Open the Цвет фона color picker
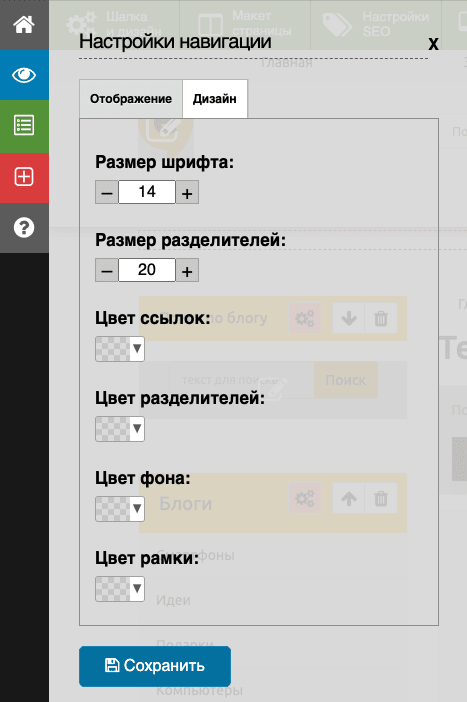The width and height of the screenshot is (467, 702). [120, 509]
